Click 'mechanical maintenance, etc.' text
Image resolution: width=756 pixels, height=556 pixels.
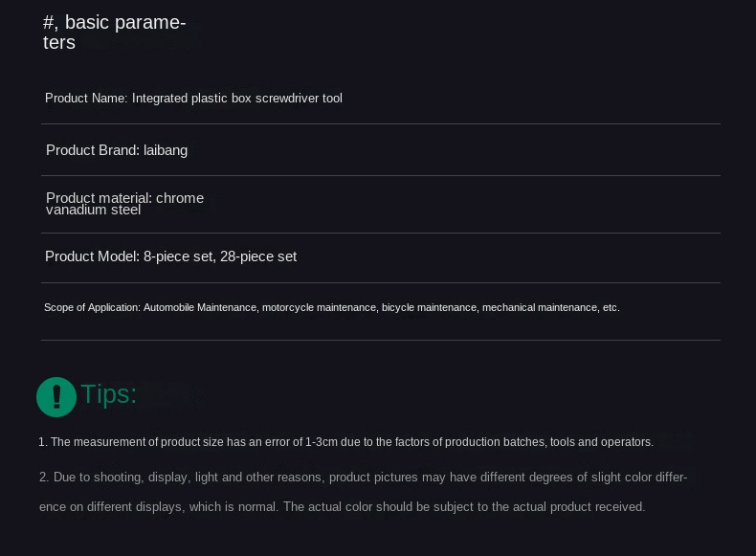[x=550, y=307]
